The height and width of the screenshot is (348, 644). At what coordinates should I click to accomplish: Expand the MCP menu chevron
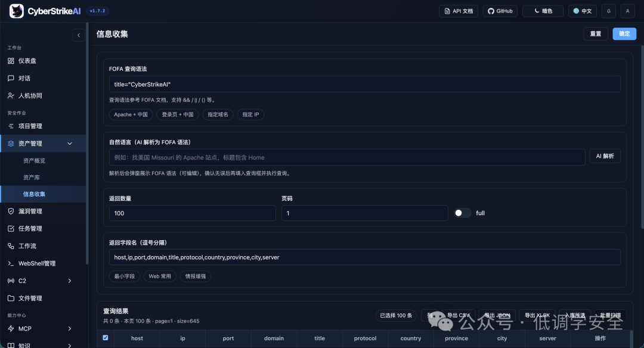click(69, 328)
